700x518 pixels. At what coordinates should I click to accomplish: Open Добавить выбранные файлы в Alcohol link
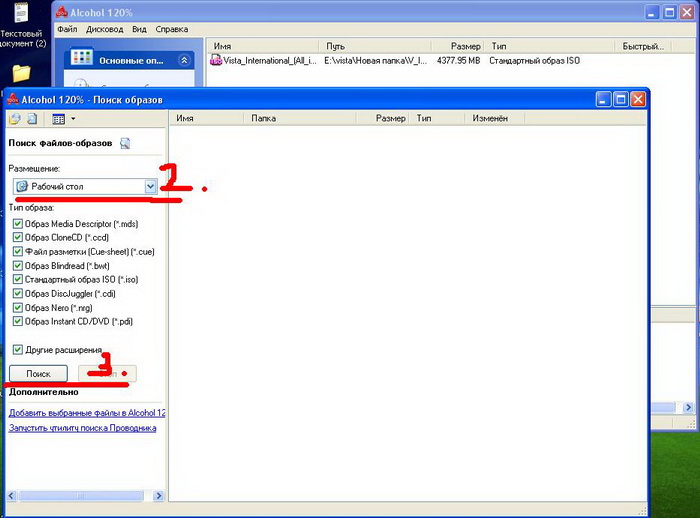pyautogui.click(x=87, y=413)
